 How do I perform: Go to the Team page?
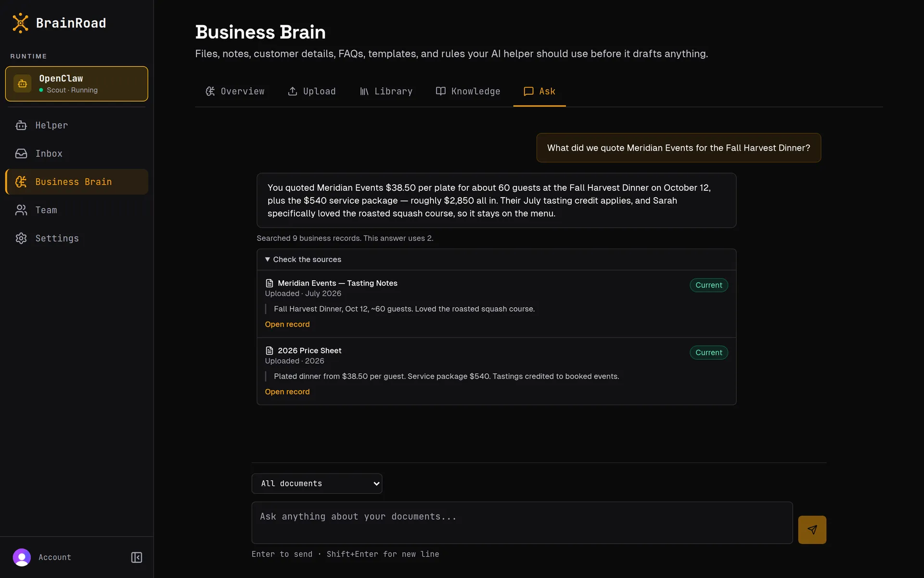coord(77,210)
